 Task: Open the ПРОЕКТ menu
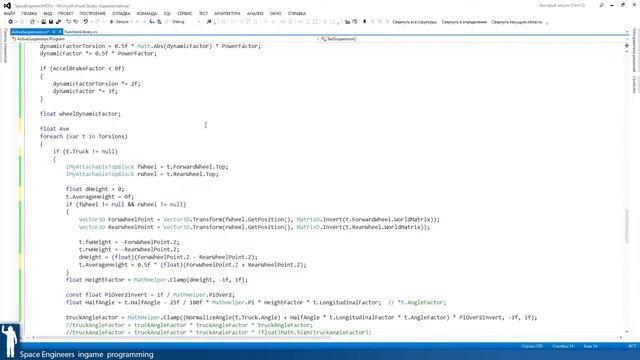[x=66, y=13]
